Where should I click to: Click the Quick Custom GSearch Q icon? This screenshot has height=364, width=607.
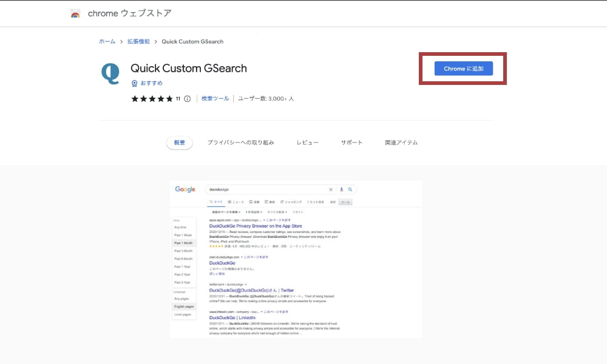pyautogui.click(x=110, y=73)
